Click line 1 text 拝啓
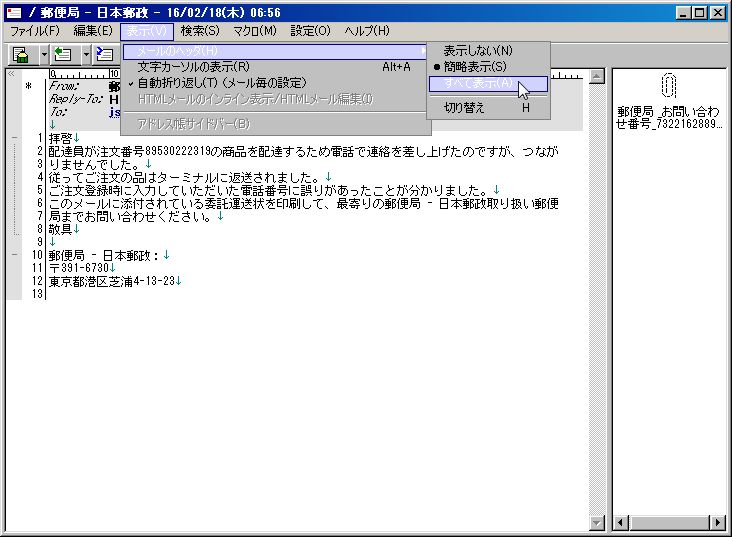Image resolution: width=732 pixels, height=537 pixels. pos(61,138)
